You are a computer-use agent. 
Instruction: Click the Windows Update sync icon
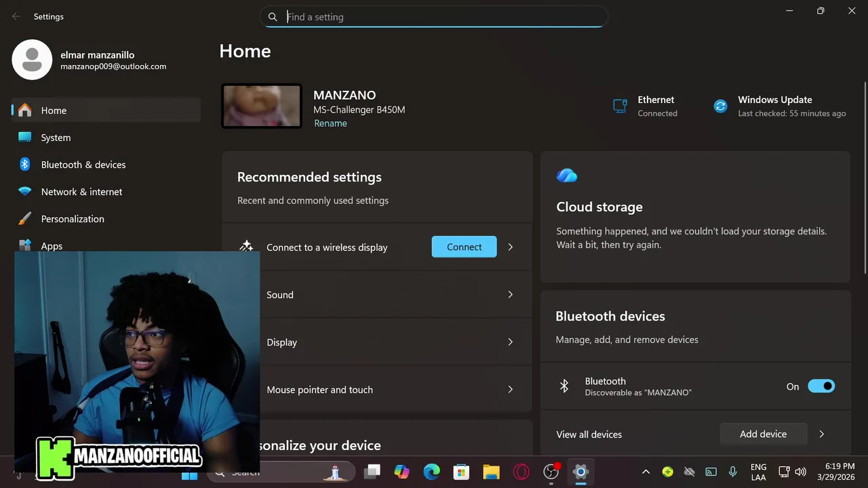(x=720, y=106)
